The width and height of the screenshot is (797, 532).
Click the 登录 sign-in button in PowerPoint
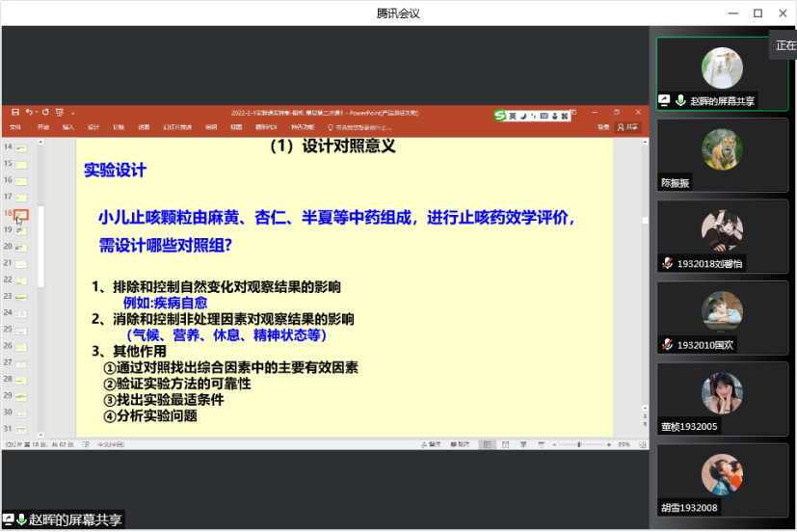tap(603, 127)
